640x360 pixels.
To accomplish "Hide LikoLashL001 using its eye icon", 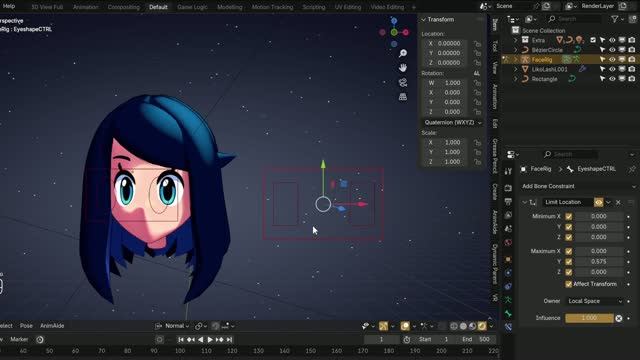I will (612, 69).
